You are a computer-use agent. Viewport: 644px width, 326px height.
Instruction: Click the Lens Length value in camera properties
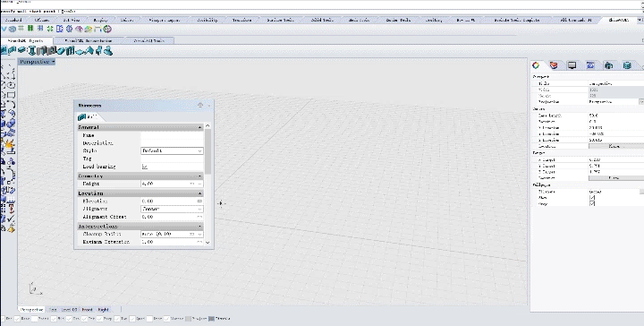(x=615, y=116)
